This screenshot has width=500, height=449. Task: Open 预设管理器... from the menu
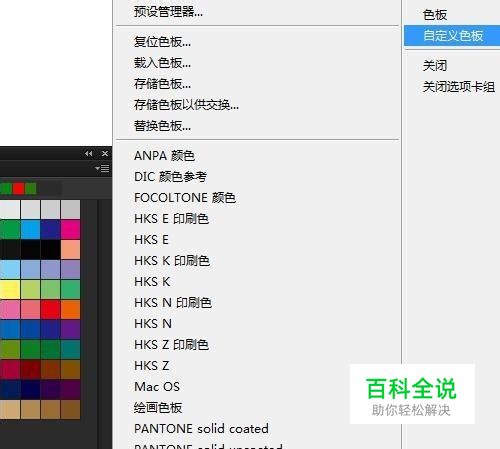coord(168,12)
